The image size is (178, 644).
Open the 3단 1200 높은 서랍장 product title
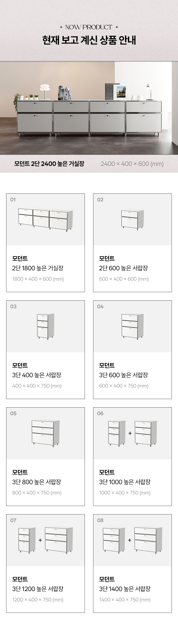pos(38,589)
